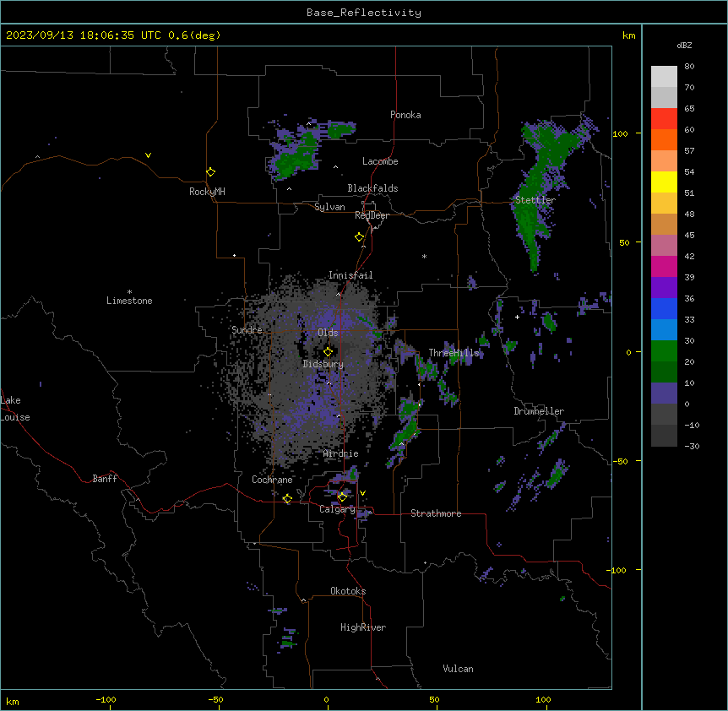The image size is (728, 711).
Task: Click the -30 value on dBZ scale
Action: point(692,447)
